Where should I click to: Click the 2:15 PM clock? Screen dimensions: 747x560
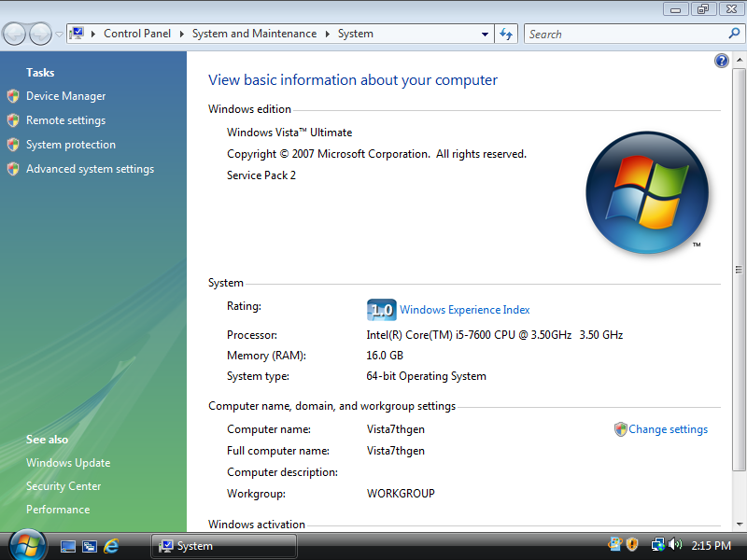click(x=712, y=546)
